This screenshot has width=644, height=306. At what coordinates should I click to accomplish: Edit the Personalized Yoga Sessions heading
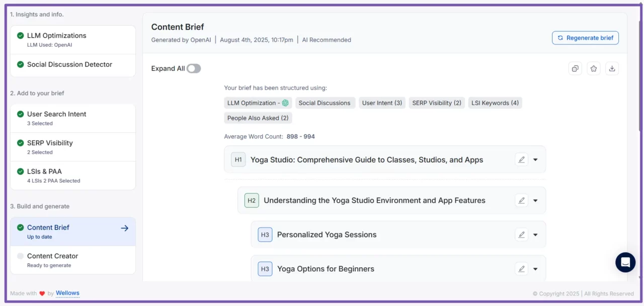point(521,234)
